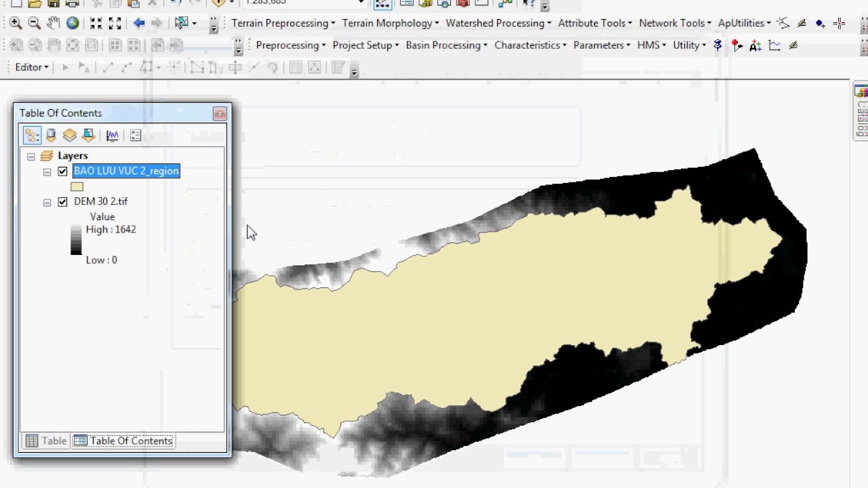Viewport: 868px width, 488px height.
Task: Open Terrain Morphology menu
Action: coord(390,23)
